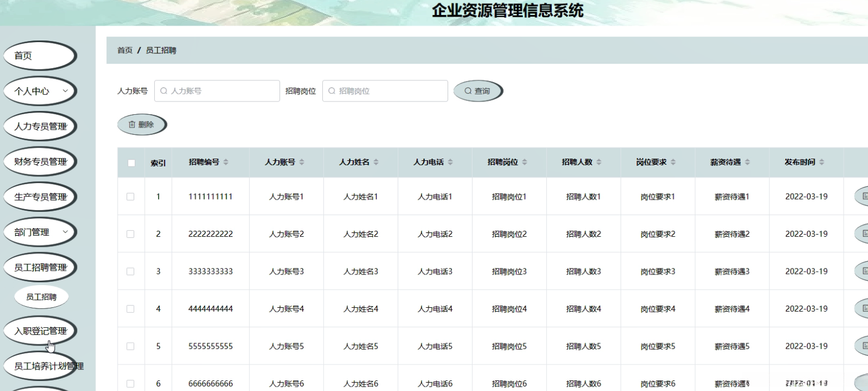
Task: Check the row 1111111111 checkbox
Action: [x=130, y=196]
